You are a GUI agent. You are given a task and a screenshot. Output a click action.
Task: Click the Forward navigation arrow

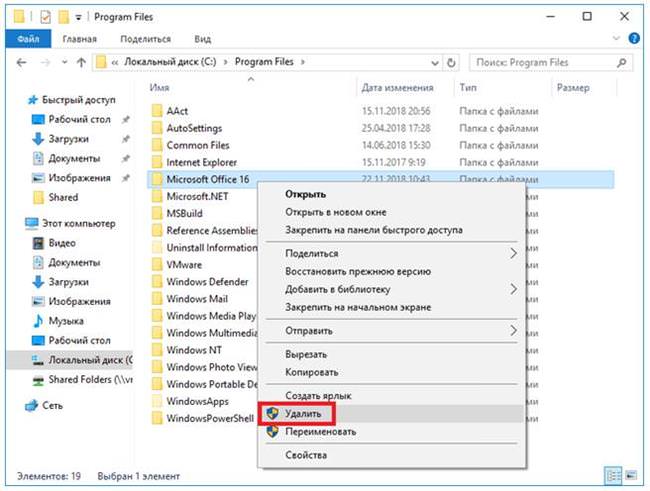[46, 63]
